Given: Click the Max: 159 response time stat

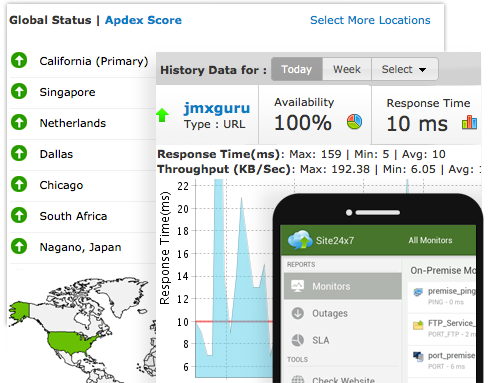Looking at the screenshot, I should tap(315, 154).
